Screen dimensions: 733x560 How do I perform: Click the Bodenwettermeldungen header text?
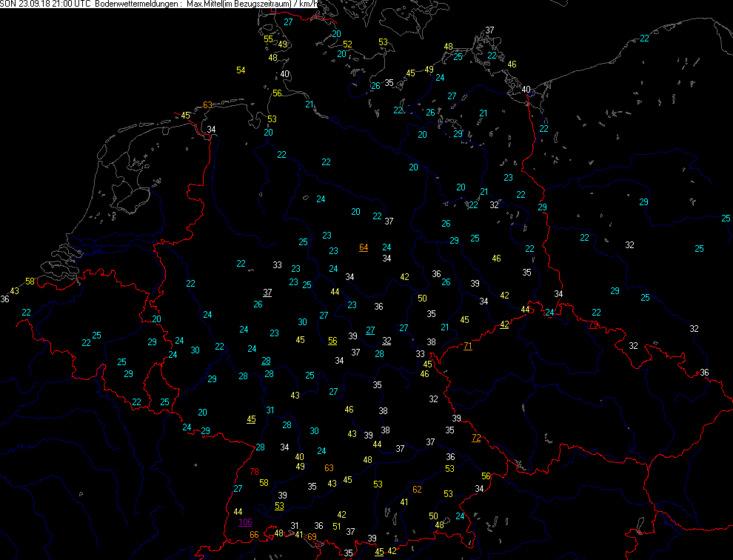point(138,4)
